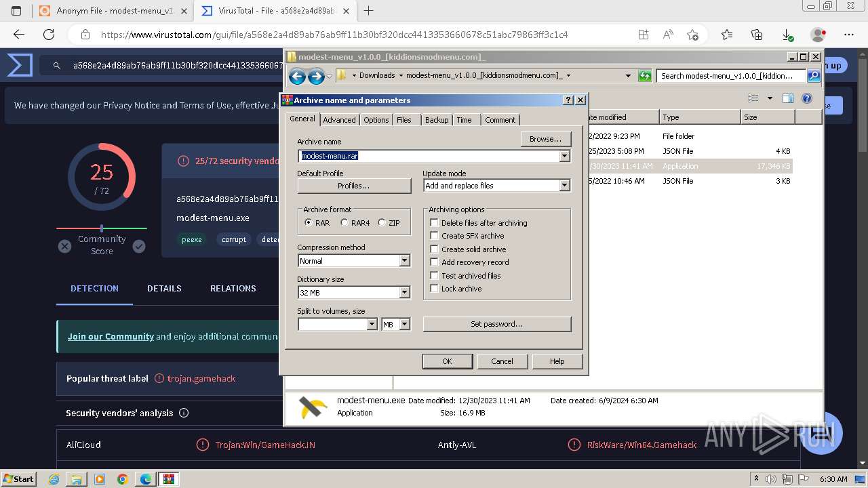Add page to Edge favorites
This screenshot has width=868, height=488.
click(x=692, y=35)
